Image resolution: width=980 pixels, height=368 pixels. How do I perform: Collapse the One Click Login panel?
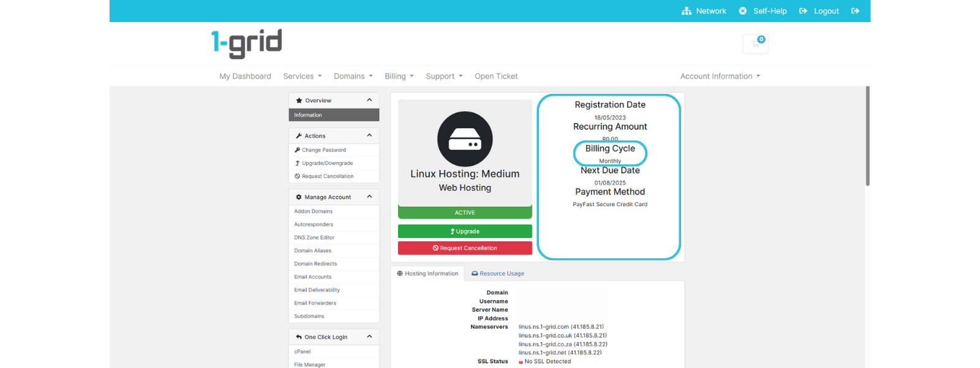369,337
